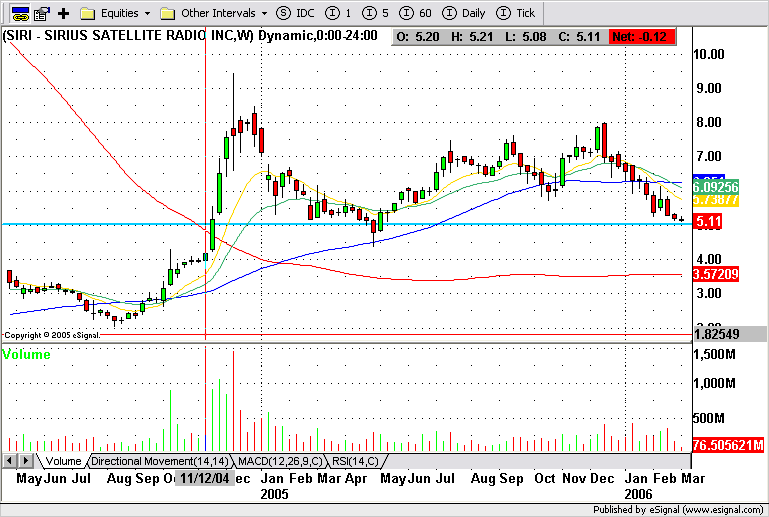This screenshot has width=769, height=517.
Task: Click the 2006 year label on time axis
Action: (638, 493)
